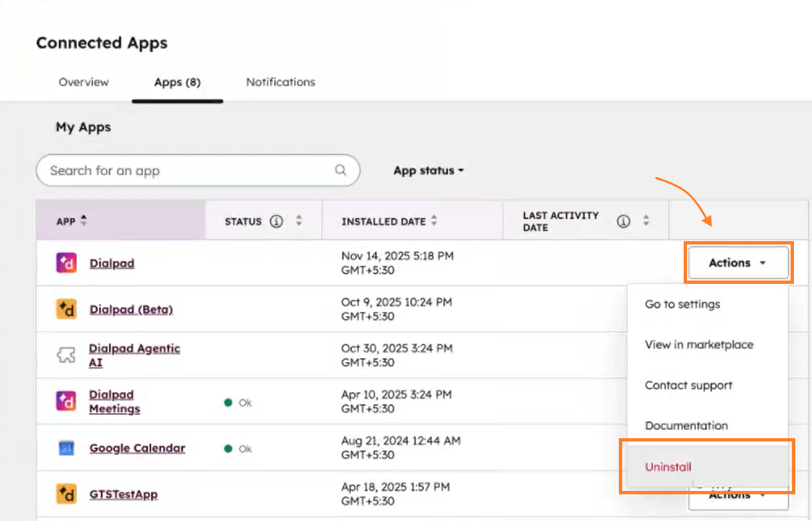The height and width of the screenshot is (521, 812).
Task: Show info for the Status column
Action: click(276, 221)
